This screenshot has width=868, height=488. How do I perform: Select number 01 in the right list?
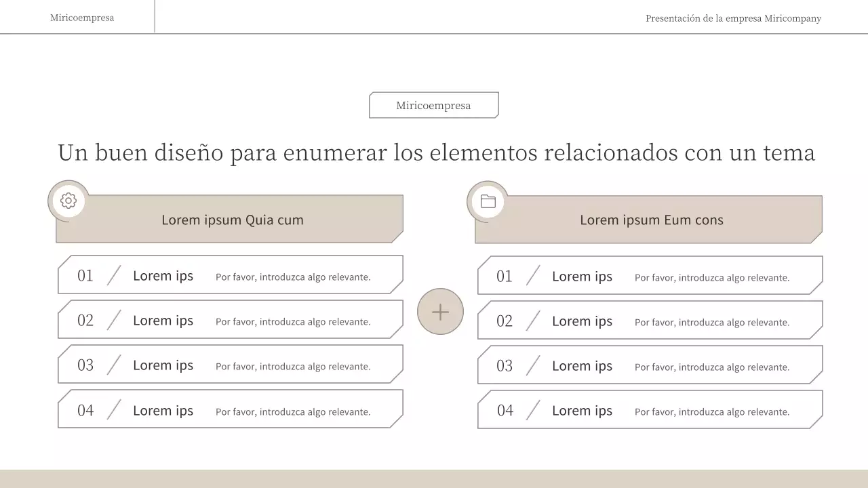coord(505,276)
